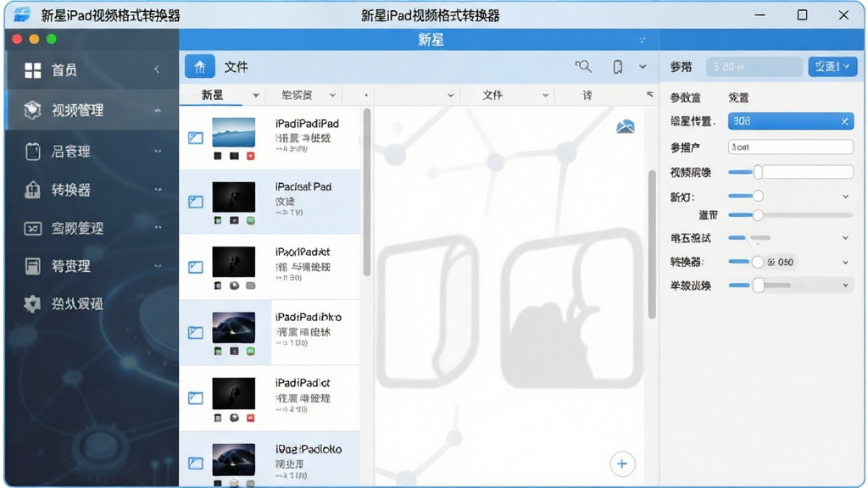
Task: Toggle checkbox for iPadiPadiblro item
Action: [x=196, y=332]
